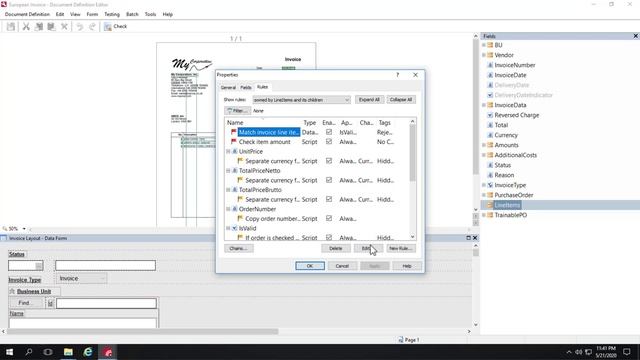Open the Testing menu
The image size is (640, 360).
[112, 14]
